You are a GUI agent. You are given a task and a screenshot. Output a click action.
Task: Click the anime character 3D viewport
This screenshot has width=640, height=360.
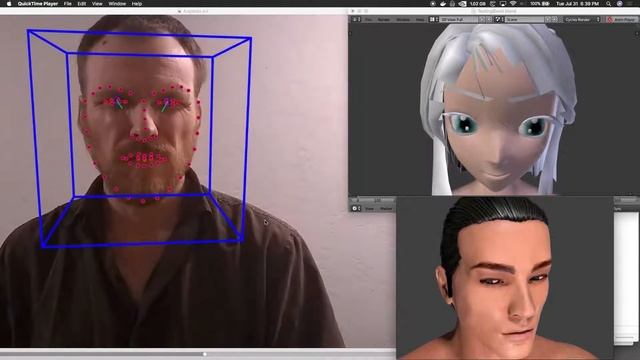[x=494, y=109]
